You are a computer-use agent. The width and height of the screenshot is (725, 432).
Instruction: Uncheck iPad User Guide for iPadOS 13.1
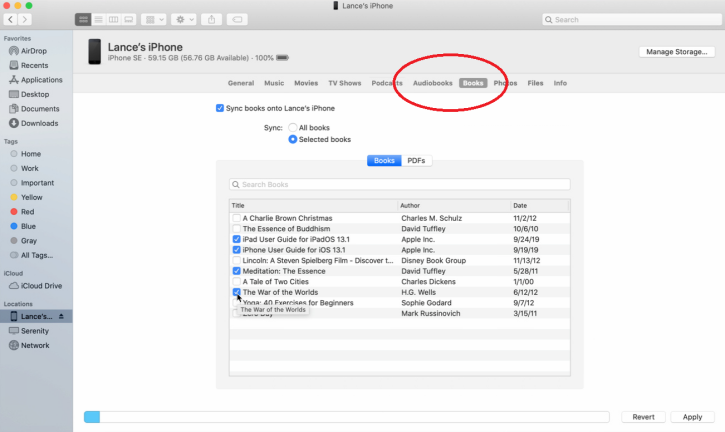(237, 239)
